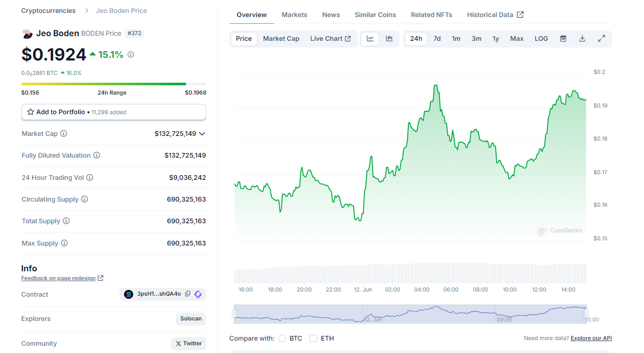Expand the chart to fullscreen
Screen dimensions: 644x353
[601, 39]
